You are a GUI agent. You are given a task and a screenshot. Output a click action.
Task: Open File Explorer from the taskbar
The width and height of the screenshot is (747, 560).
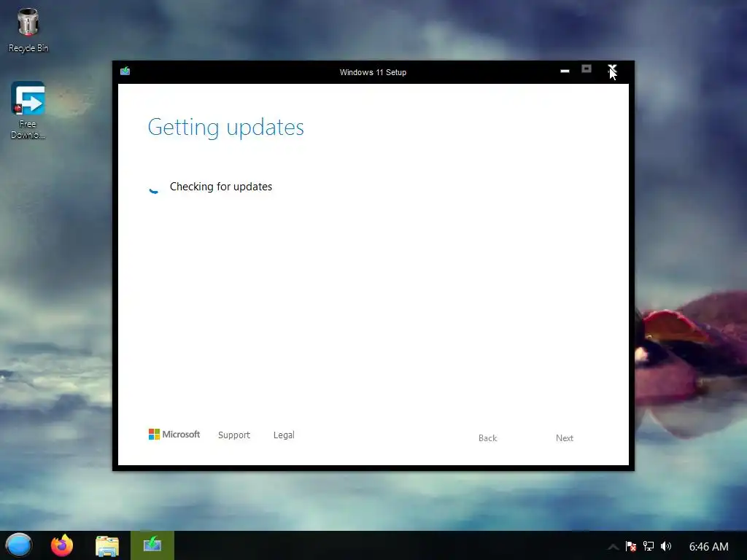[107, 545]
